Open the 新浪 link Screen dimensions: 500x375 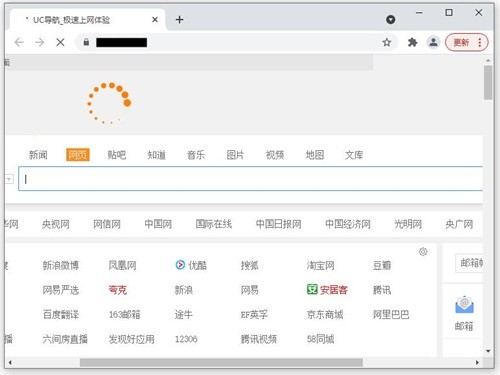(184, 290)
